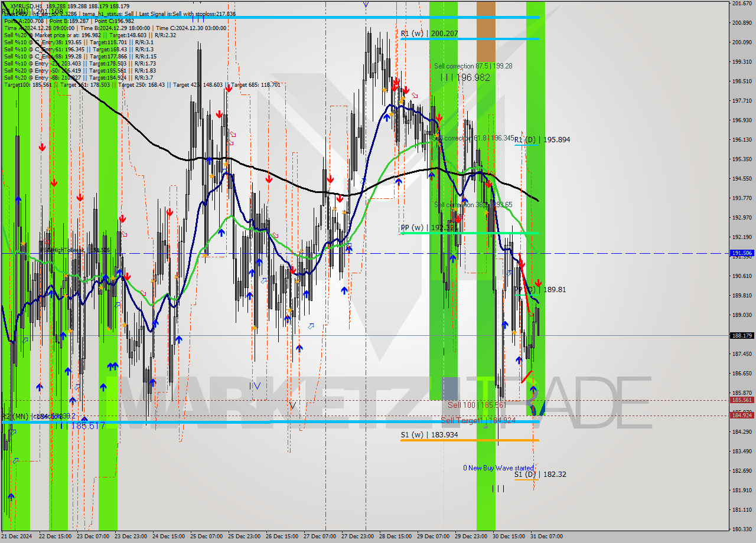Select the blue 185.517 level label
The height and width of the screenshot is (543, 756).
[88, 425]
